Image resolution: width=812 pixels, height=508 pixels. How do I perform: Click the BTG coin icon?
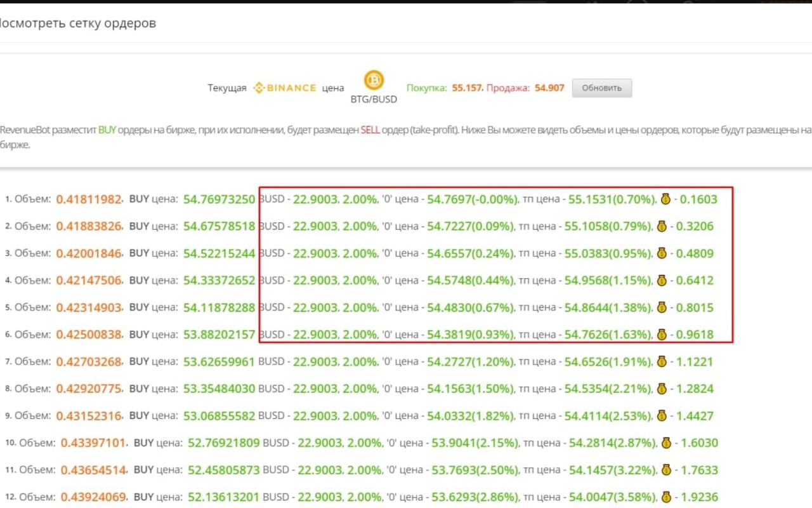374,80
